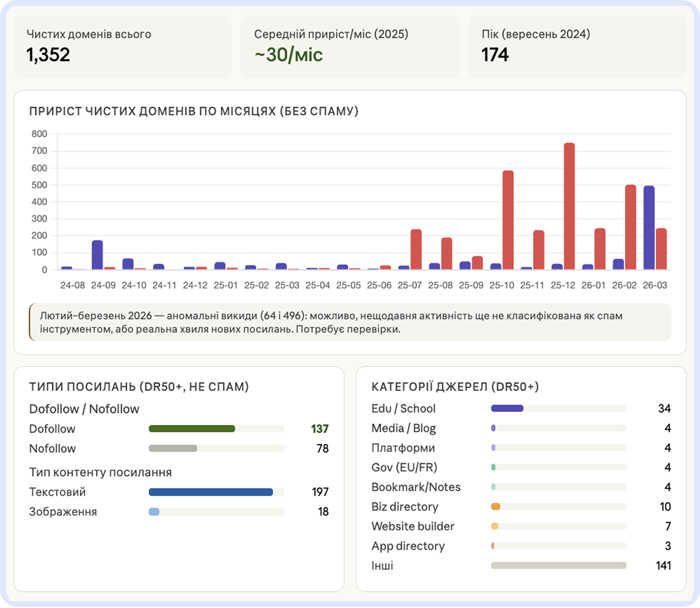
Task: Click the App directory red marker
Action: 492,546
